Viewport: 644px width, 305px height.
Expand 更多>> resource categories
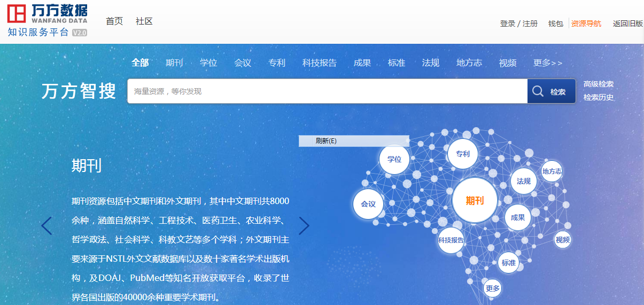547,63
